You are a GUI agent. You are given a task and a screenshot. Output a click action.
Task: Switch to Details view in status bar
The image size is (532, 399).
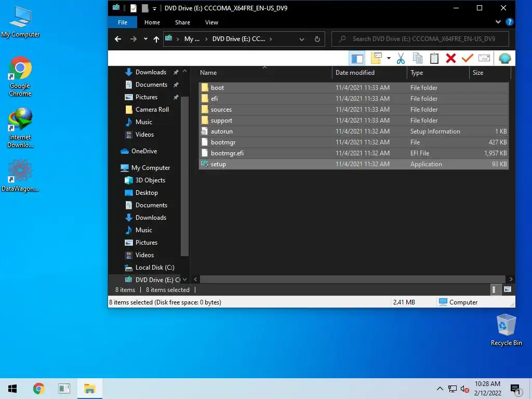(495, 289)
